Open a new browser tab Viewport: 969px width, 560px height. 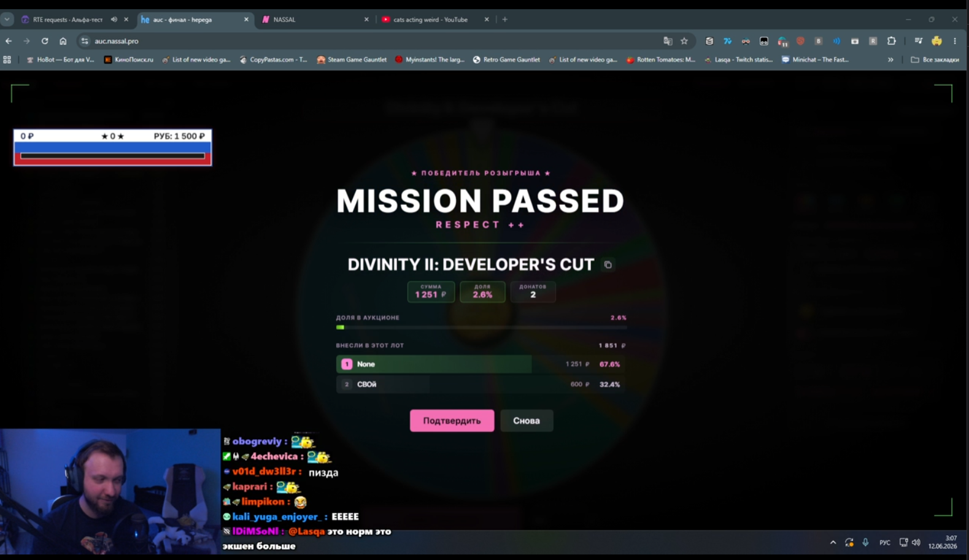505,20
